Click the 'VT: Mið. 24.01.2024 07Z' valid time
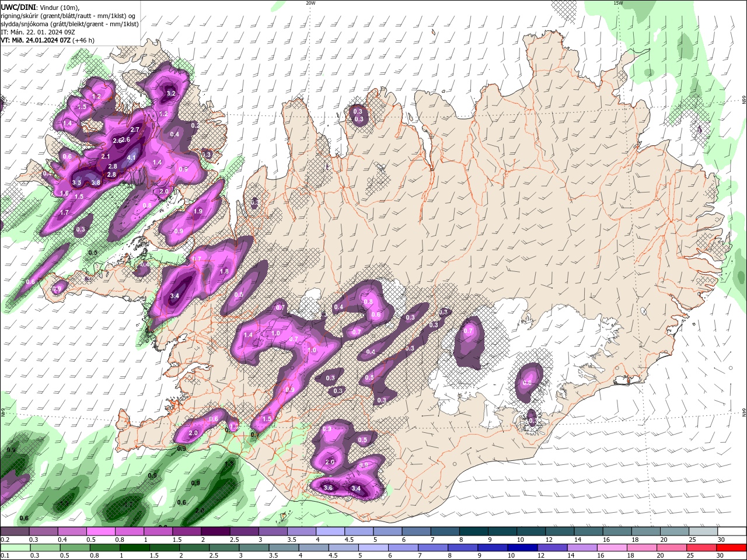Image resolution: width=747 pixels, height=560 pixels. (x=36, y=40)
